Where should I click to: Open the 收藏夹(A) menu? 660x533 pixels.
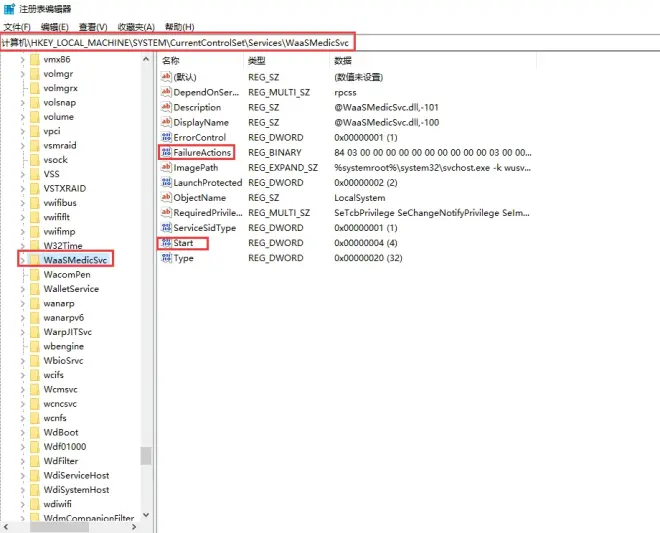point(136,27)
